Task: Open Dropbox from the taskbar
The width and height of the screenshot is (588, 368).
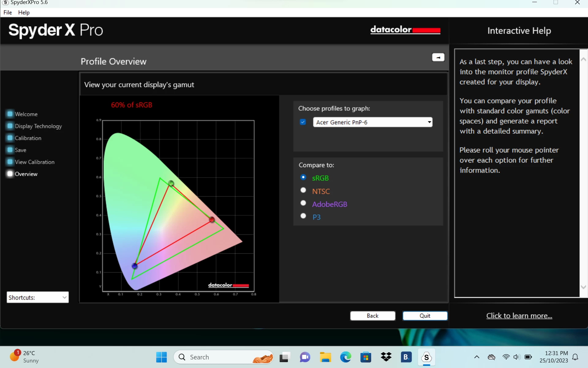Action: (x=386, y=357)
